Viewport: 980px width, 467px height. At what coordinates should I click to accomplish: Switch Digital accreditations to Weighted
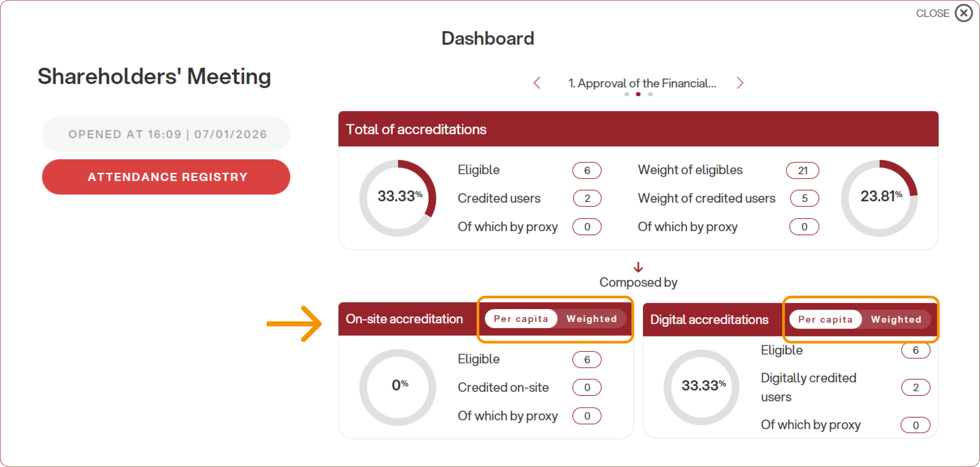896,319
